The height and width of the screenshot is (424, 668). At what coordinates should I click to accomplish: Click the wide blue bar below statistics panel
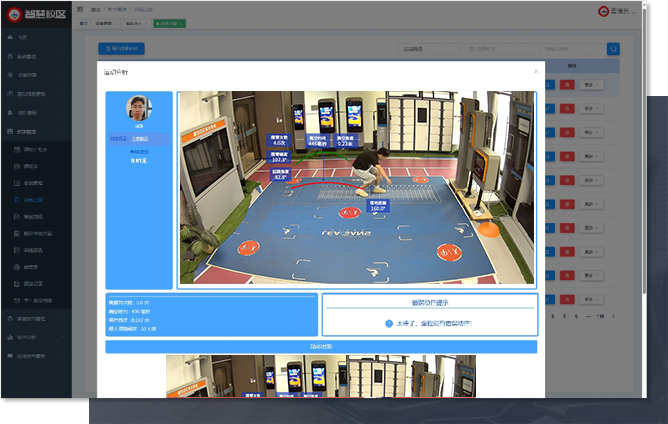coord(321,346)
